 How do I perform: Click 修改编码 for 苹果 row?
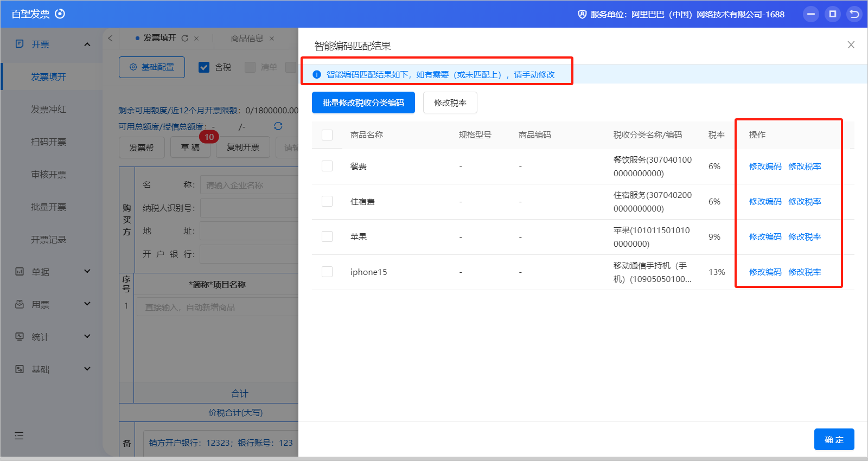click(x=765, y=236)
